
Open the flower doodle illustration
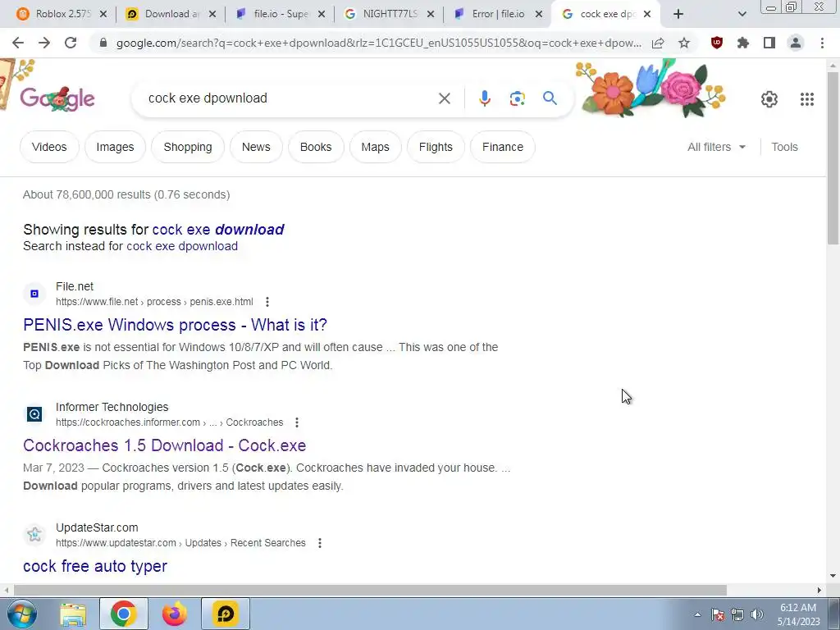tap(651, 89)
